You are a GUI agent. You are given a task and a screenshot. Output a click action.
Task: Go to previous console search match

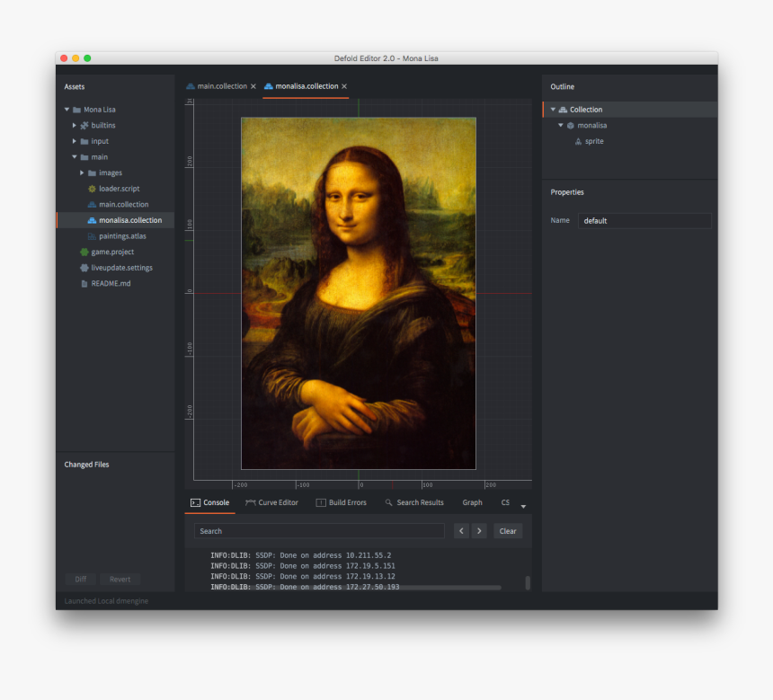point(461,531)
